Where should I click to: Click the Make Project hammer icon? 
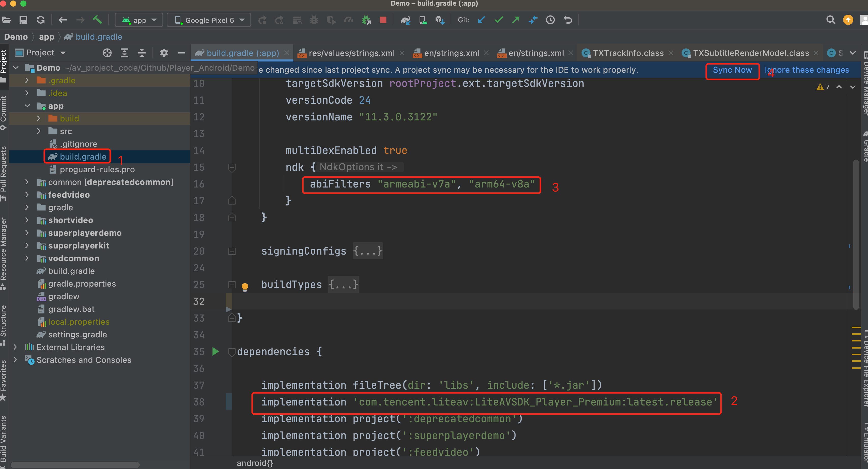pyautogui.click(x=97, y=20)
